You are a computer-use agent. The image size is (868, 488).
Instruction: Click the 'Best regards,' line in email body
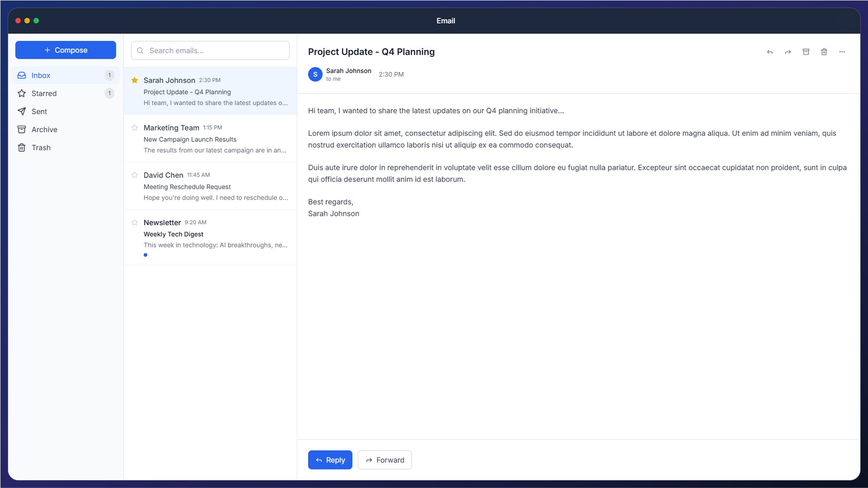[x=331, y=202]
